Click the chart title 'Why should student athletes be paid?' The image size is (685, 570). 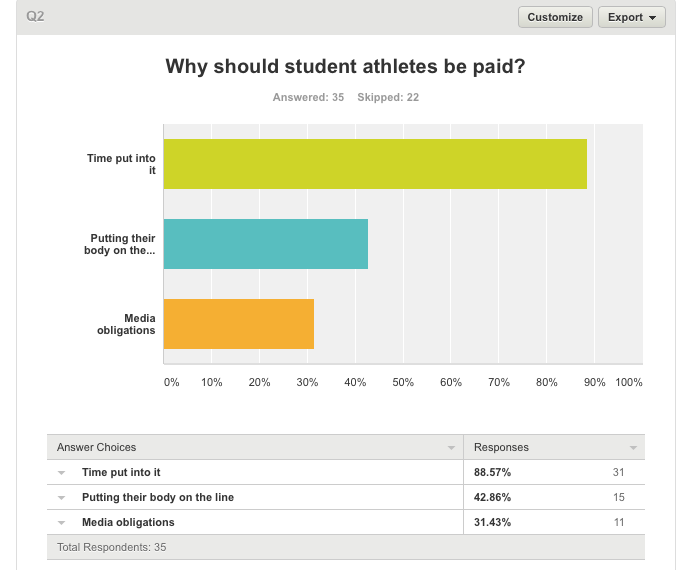(345, 68)
